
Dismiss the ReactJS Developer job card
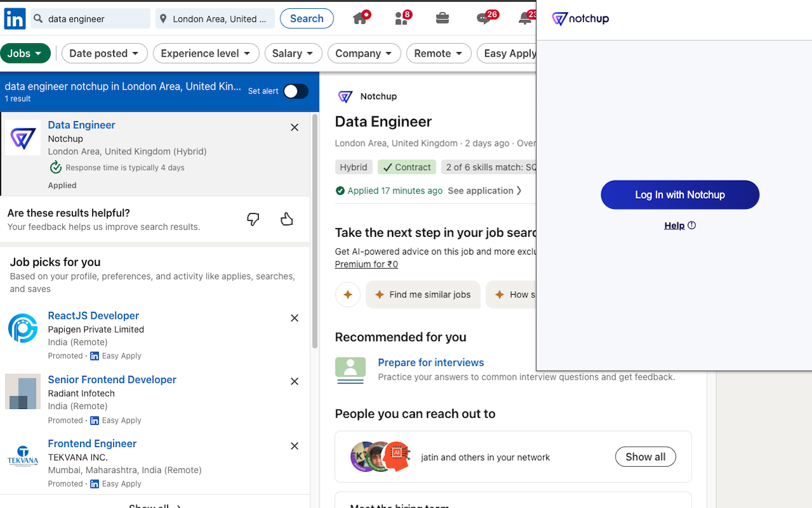pos(294,318)
